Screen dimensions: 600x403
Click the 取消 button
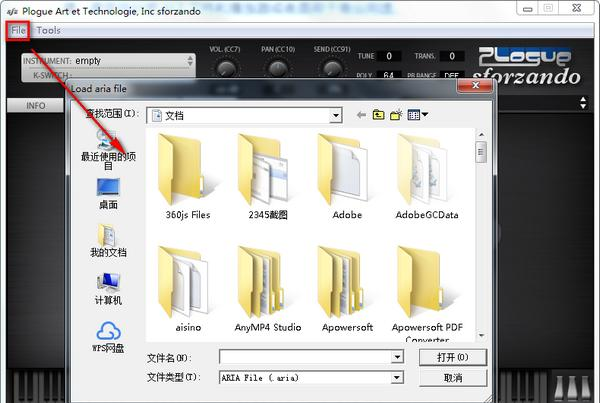pos(453,378)
